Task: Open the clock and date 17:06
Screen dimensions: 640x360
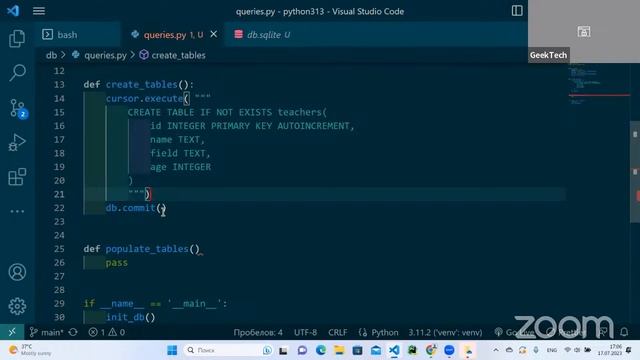Action: [x=609, y=350]
